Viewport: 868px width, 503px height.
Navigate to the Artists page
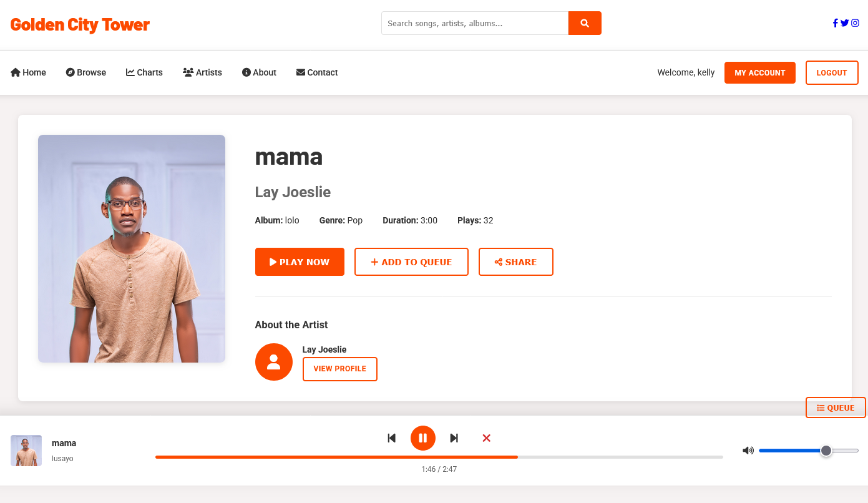click(202, 72)
